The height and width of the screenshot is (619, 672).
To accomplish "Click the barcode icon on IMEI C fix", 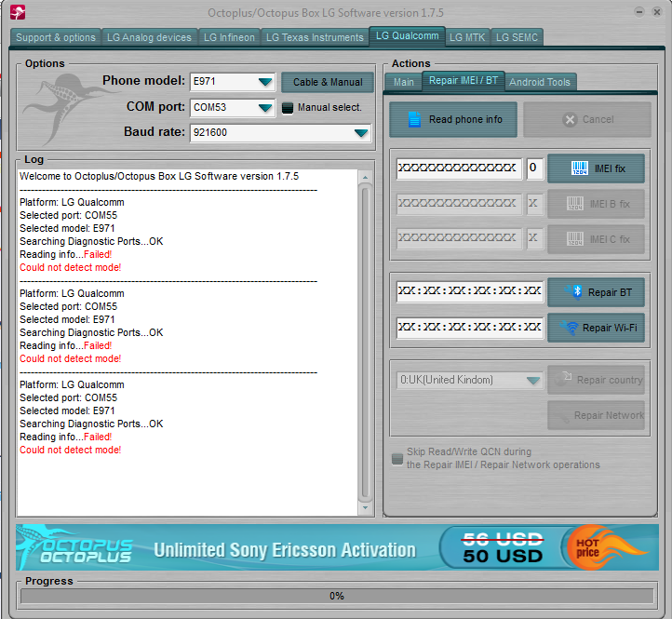I will 575,239.
